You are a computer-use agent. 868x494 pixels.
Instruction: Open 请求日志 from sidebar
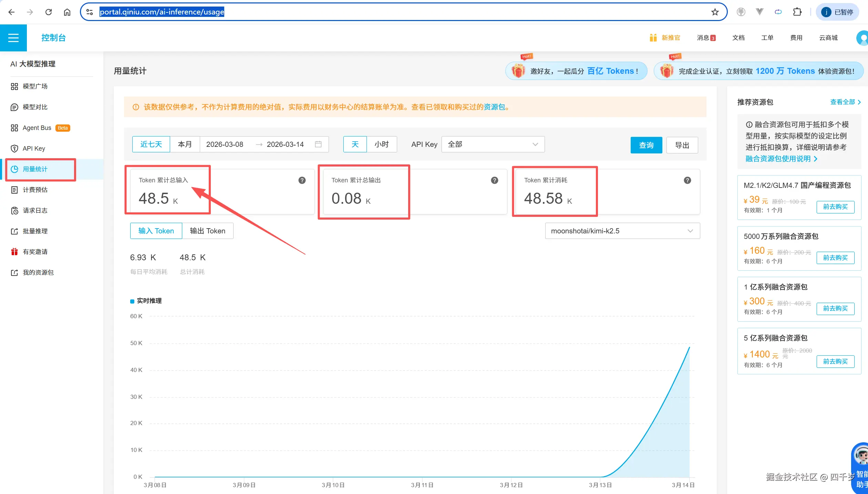point(35,210)
